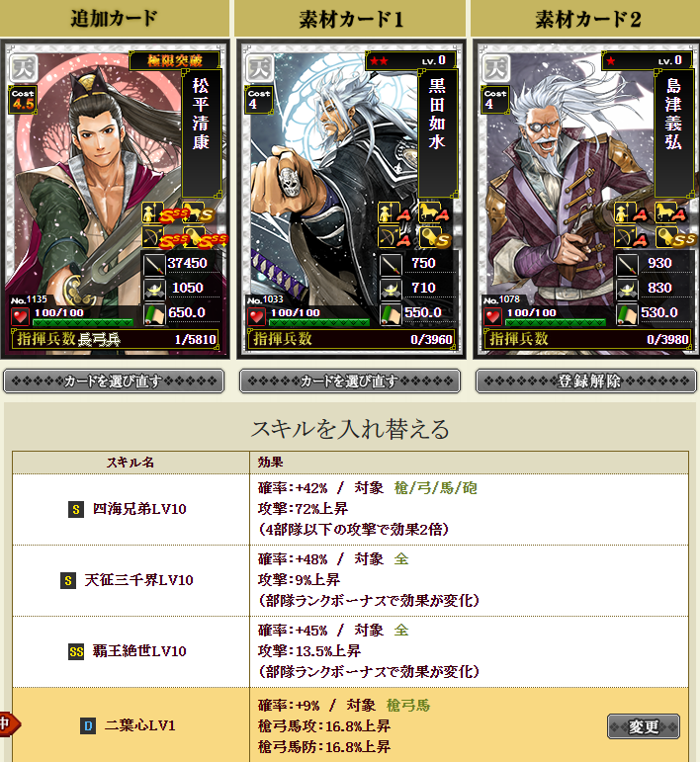Click the green HP bar on 黒田如水 card

point(319,322)
